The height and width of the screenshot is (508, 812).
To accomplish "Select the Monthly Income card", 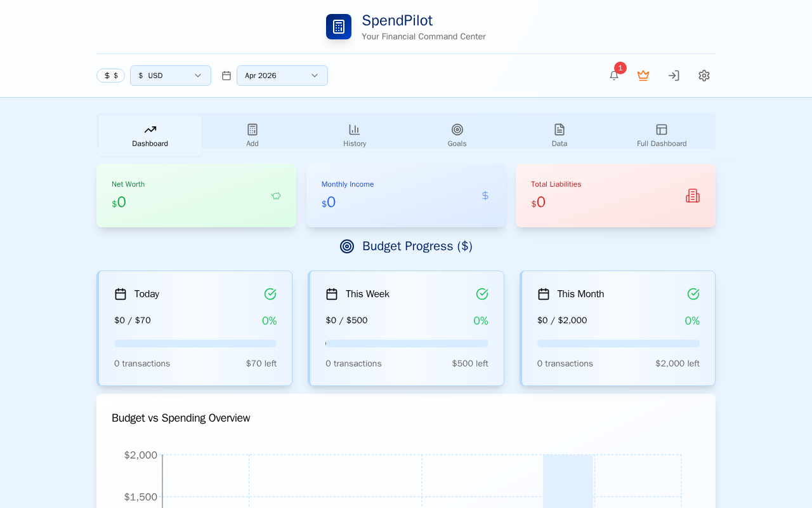I will coord(406,196).
